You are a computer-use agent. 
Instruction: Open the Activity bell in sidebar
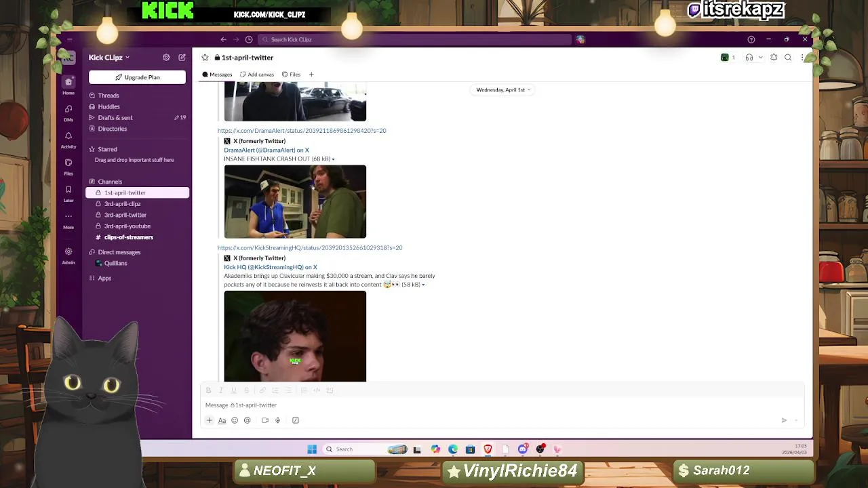point(68,140)
